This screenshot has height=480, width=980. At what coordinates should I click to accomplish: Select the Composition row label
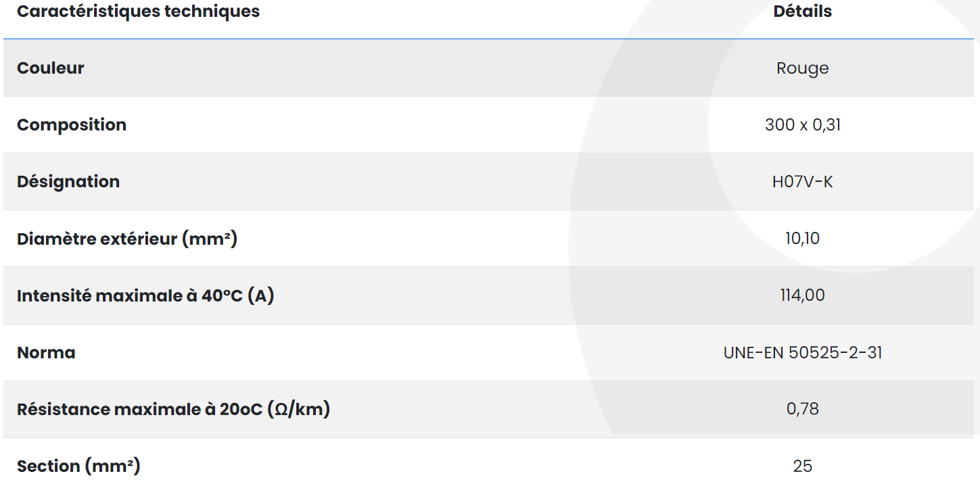[72, 125]
